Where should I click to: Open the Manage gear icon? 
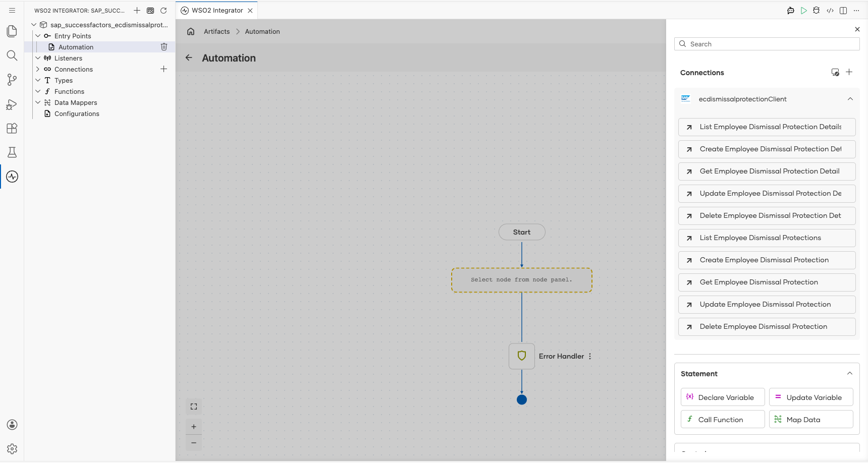12,449
